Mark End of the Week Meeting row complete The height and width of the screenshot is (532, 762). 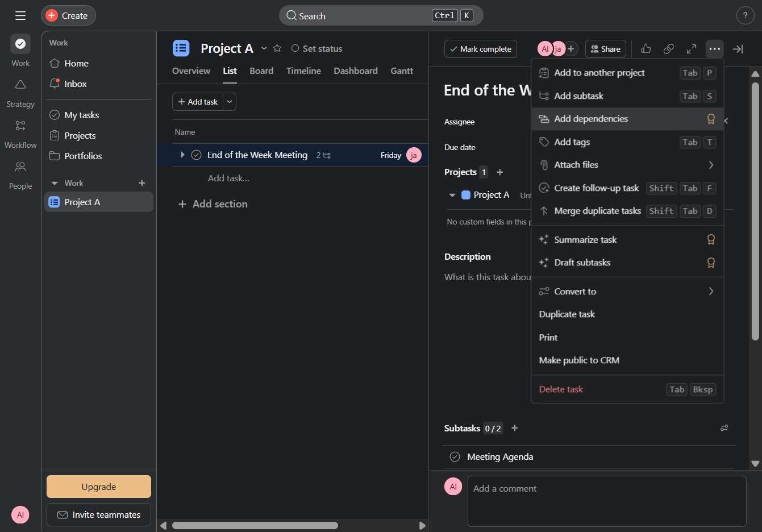pos(197,155)
